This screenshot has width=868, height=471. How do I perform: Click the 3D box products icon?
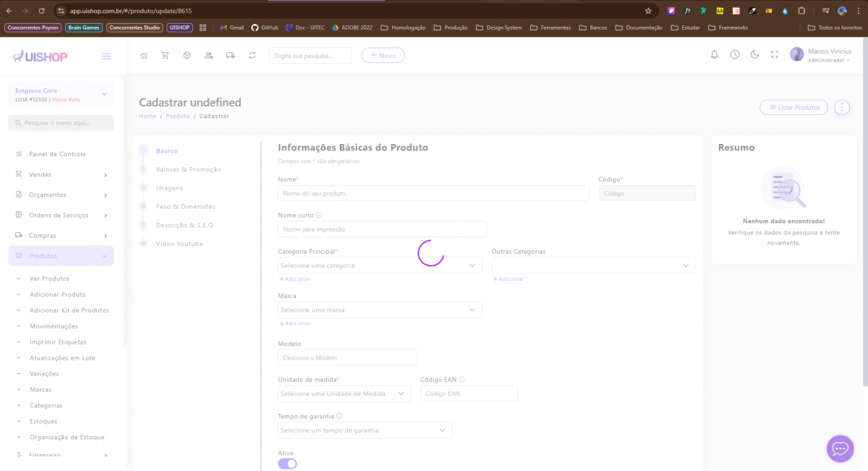[187, 55]
